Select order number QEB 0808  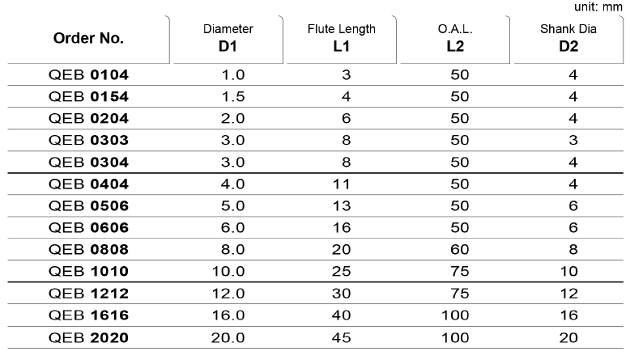pos(88,249)
